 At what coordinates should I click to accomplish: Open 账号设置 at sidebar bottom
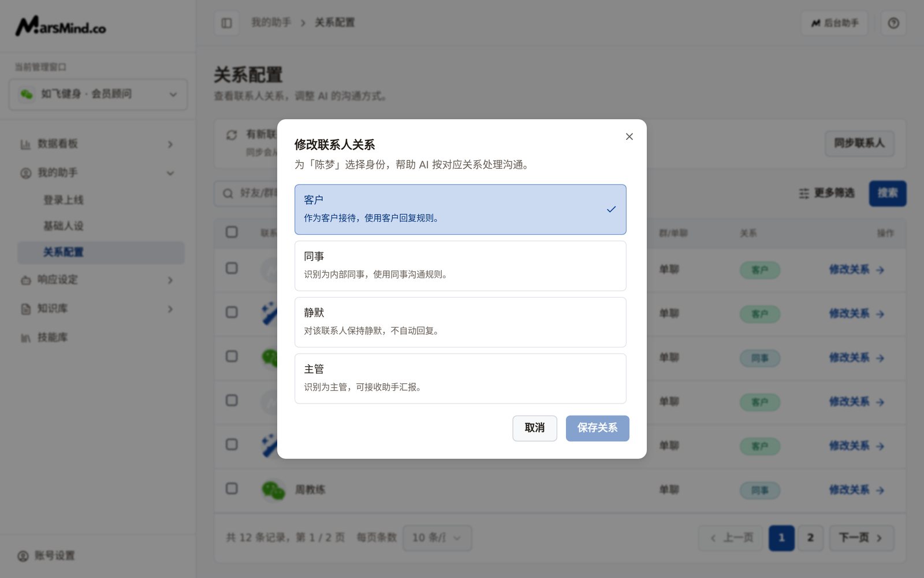[46, 556]
